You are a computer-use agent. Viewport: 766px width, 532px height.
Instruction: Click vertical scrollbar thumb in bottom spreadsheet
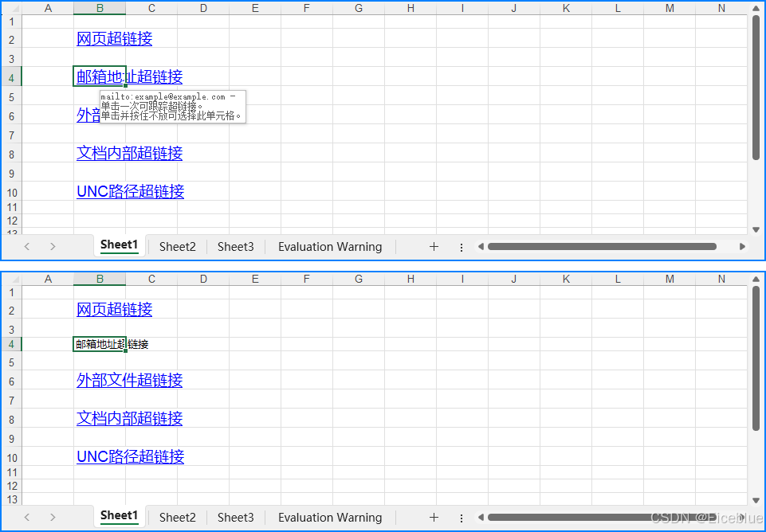756,358
